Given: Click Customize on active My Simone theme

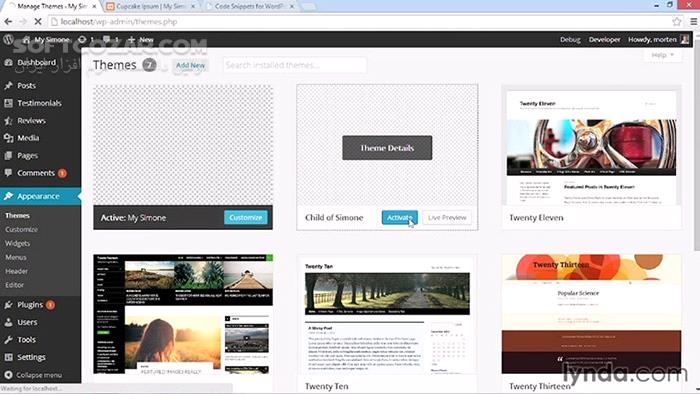Looking at the screenshot, I should coord(246,217).
